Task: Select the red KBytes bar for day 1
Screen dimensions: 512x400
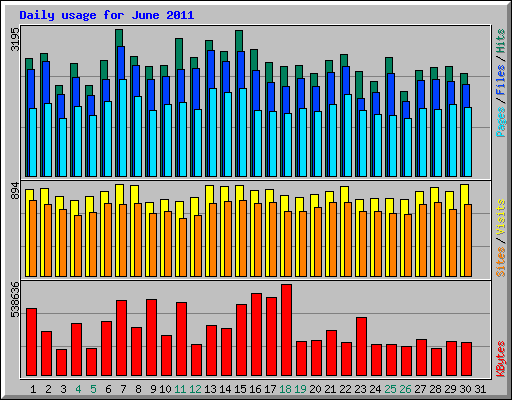Action: click(31, 342)
